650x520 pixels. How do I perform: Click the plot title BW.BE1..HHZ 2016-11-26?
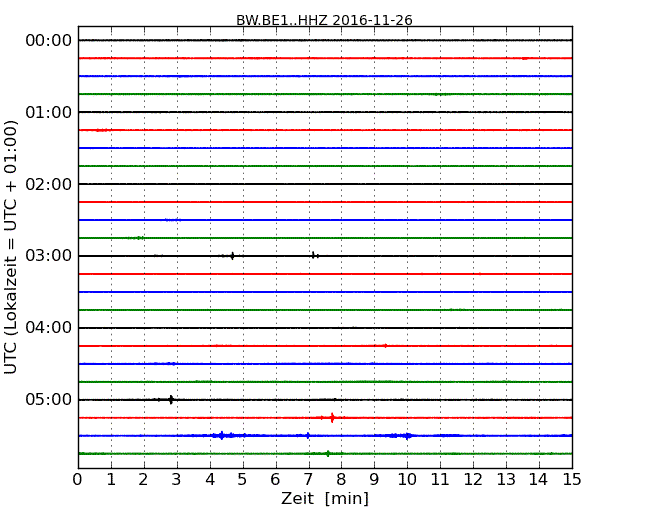point(324,20)
